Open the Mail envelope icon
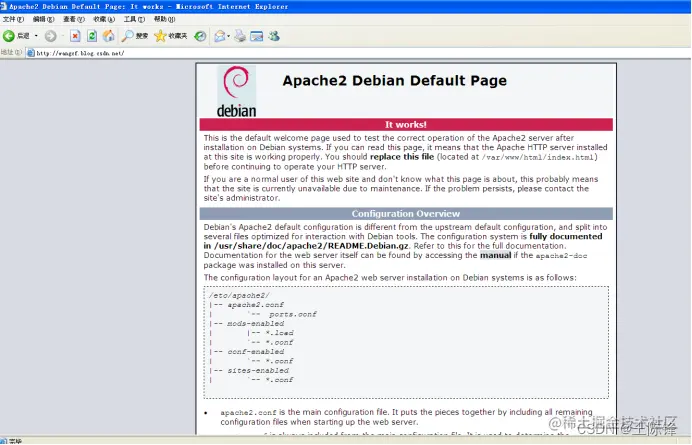 click(219, 36)
